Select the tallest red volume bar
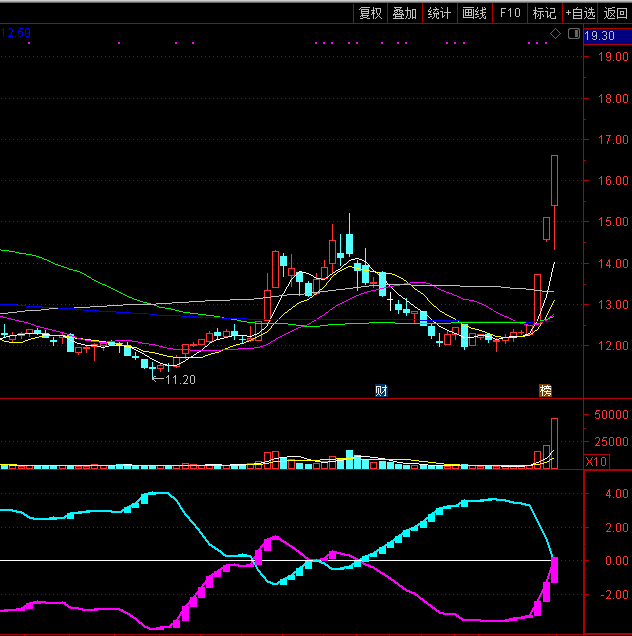The image size is (632, 636). coord(555,443)
